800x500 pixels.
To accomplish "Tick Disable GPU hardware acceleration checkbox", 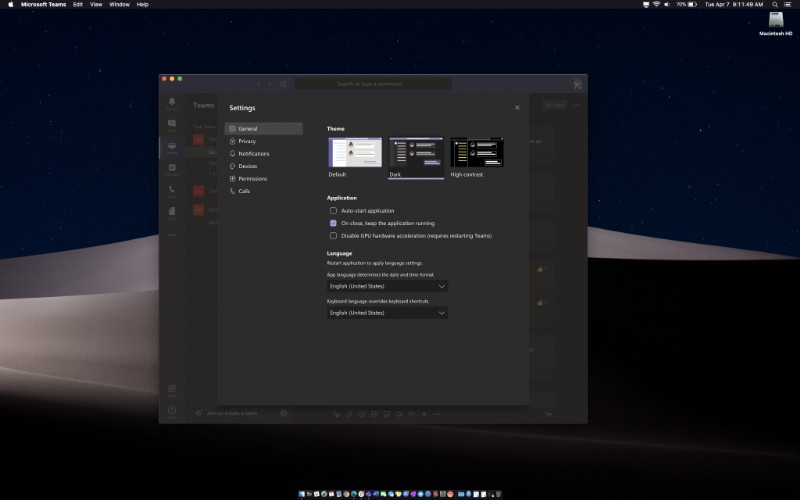I will (333, 236).
